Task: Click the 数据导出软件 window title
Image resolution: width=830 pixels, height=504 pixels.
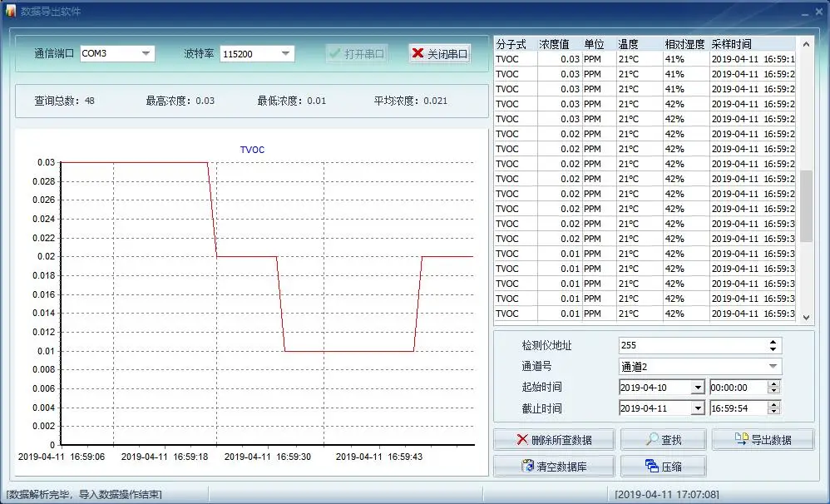Action: click(51, 11)
